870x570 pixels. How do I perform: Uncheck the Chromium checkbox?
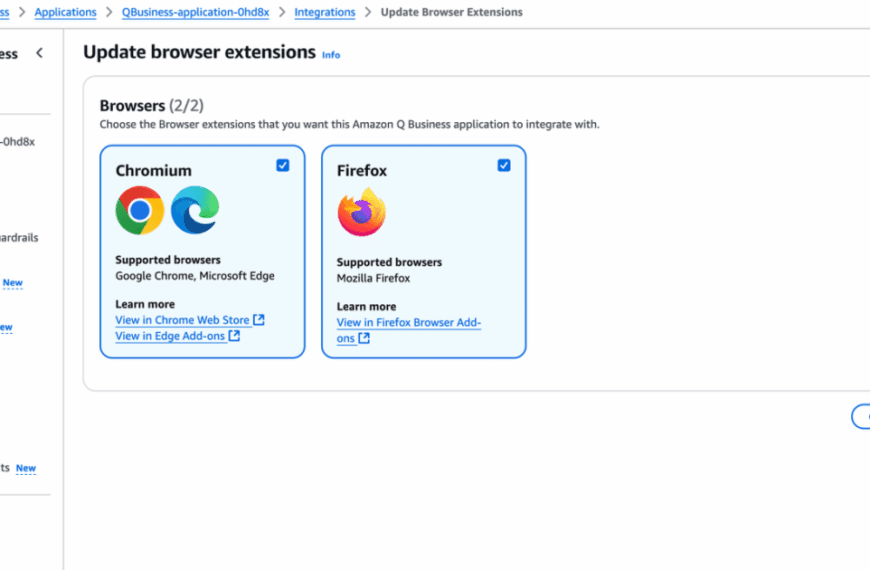[282, 165]
